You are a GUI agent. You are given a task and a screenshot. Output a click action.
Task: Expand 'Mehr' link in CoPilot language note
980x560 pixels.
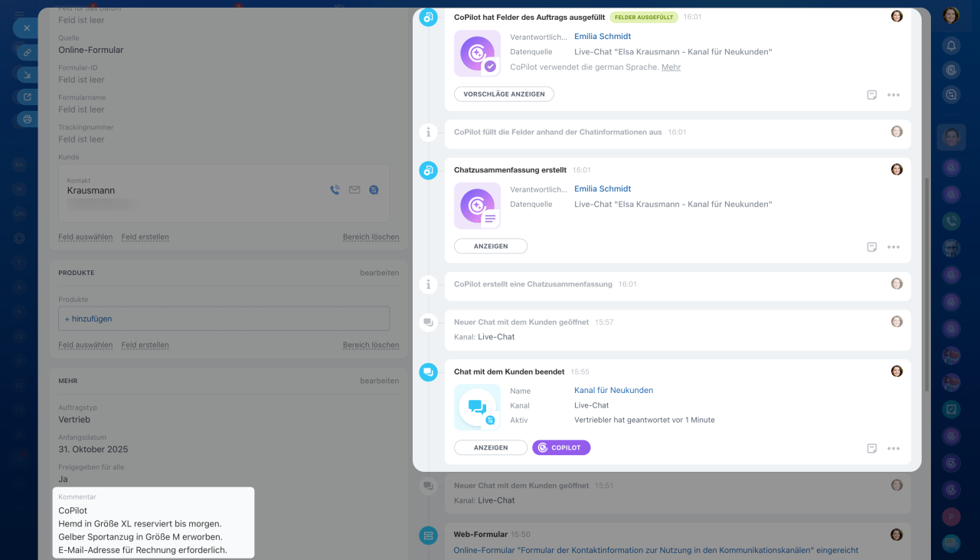click(x=671, y=67)
